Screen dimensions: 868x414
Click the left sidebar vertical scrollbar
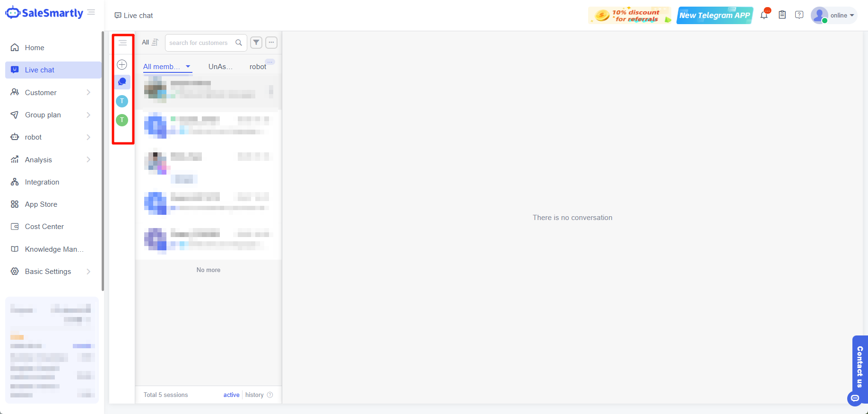[103, 161]
